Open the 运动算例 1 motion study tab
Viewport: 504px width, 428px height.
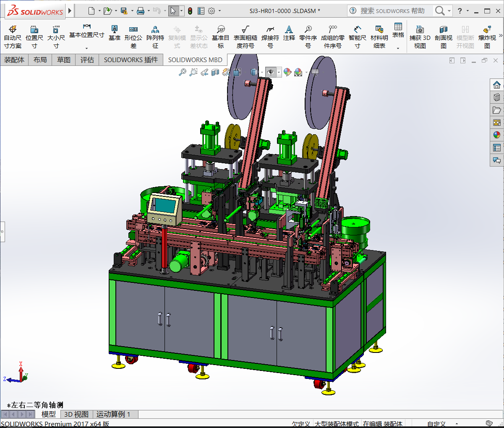[113, 414]
